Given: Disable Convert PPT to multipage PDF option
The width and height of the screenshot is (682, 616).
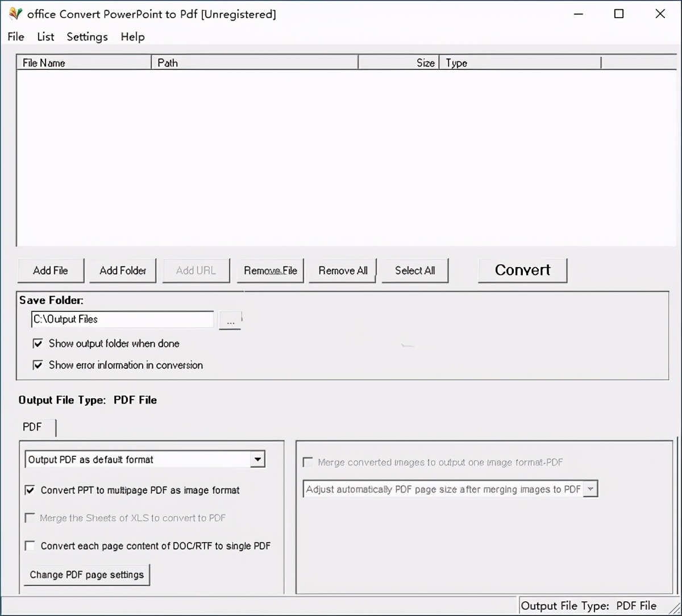Looking at the screenshot, I should point(30,490).
